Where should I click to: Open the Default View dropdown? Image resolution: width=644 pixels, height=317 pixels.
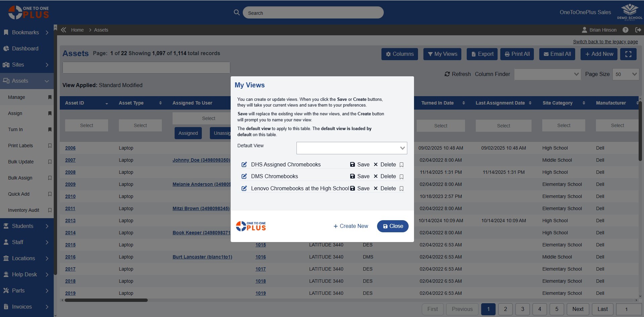click(352, 148)
